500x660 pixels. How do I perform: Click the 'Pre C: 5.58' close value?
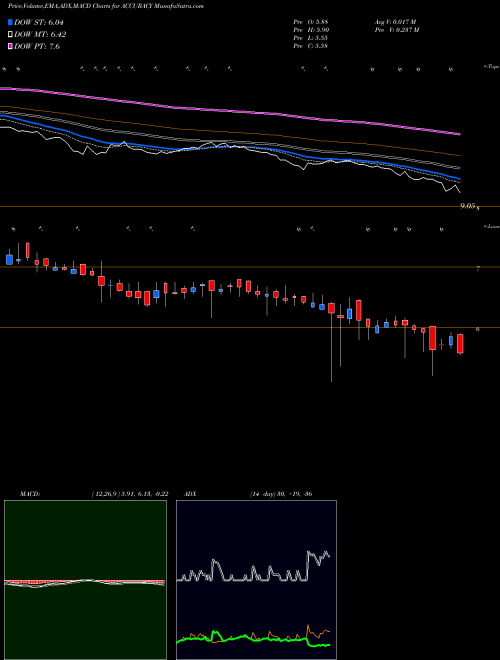pyautogui.click(x=311, y=46)
